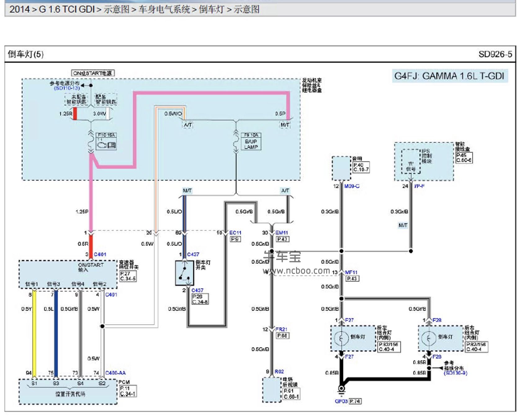Click the diagram title 倒车灯(5)
522x420 pixels.
[26, 54]
